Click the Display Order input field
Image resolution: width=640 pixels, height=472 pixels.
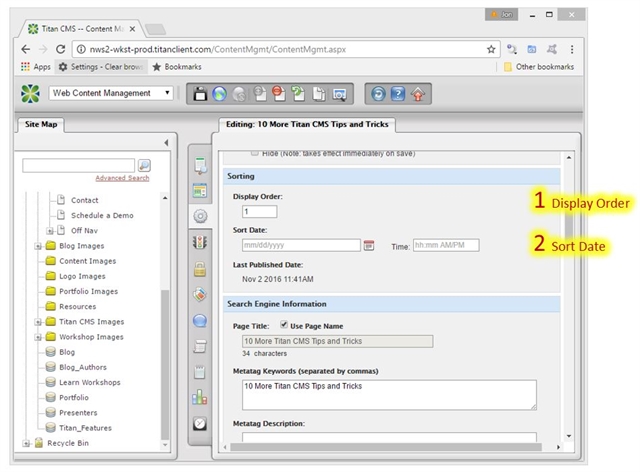(260, 212)
